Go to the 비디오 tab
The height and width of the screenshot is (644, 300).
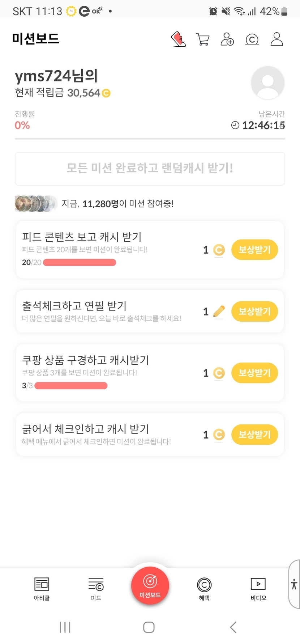(258, 589)
